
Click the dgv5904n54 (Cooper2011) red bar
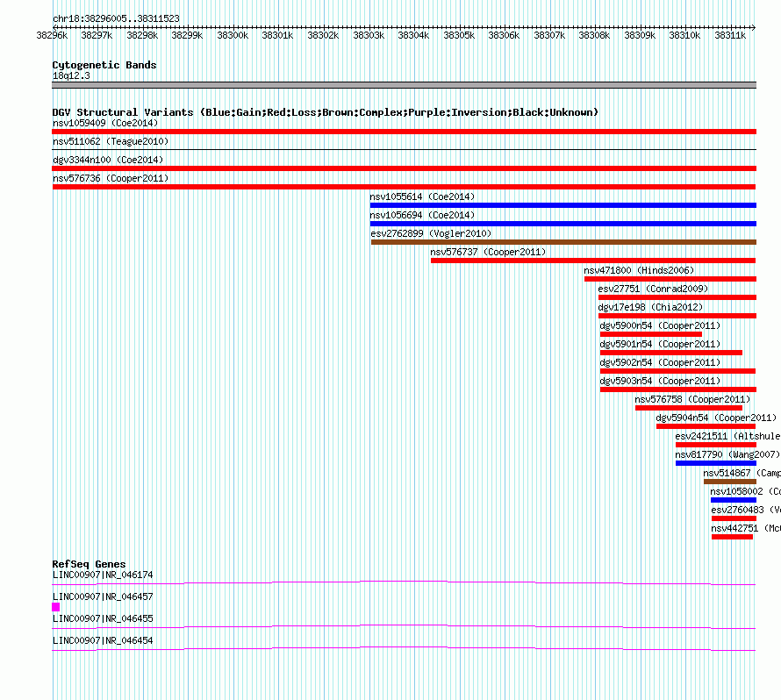click(706, 426)
